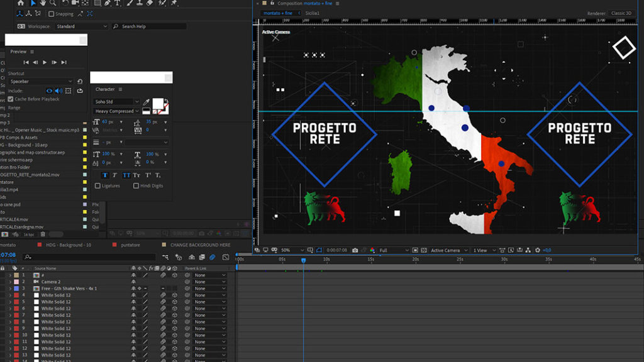Click the Composition Mini-Flowchart icon
The image size is (644, 362).
(x=165, y=257)
